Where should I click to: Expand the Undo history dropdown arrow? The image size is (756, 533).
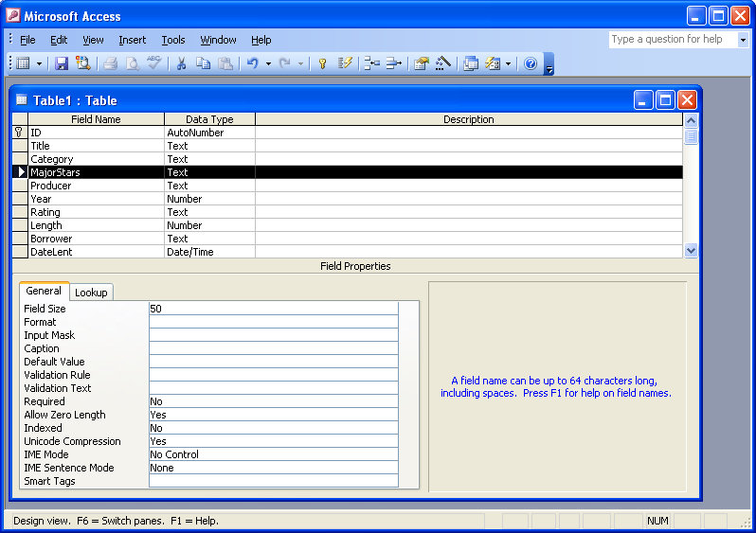tap(268, 63)
